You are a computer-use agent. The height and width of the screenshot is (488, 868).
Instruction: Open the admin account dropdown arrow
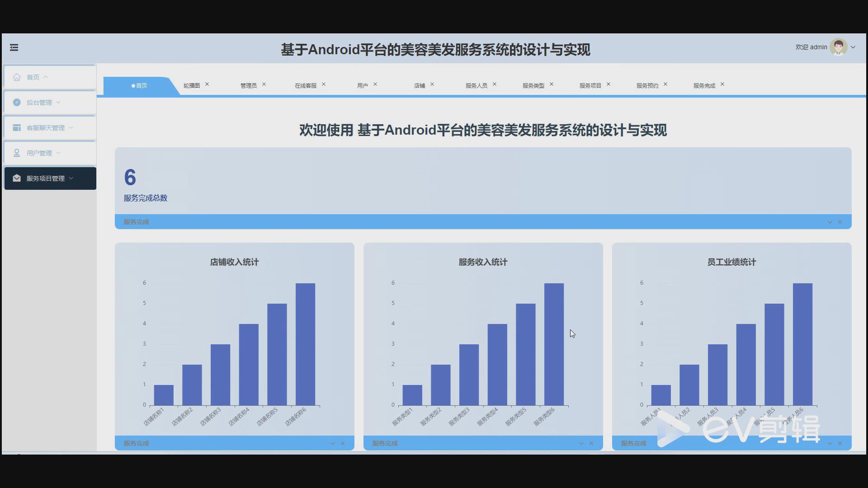[854, 47]
